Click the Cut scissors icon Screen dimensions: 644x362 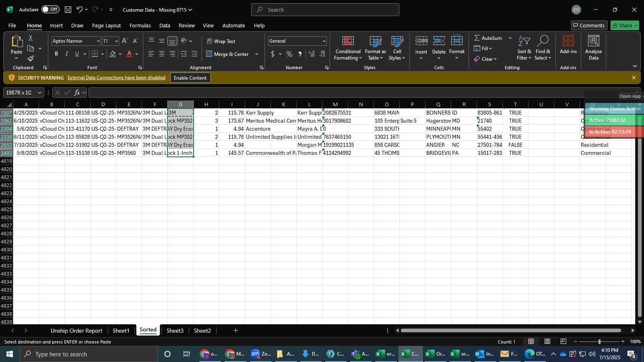tap(31, 38)
